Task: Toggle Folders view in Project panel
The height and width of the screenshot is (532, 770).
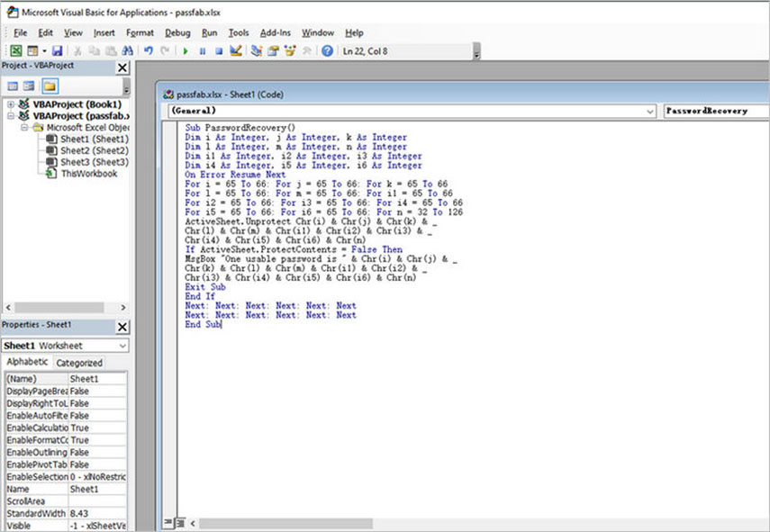Action: [x=50, y=86]
